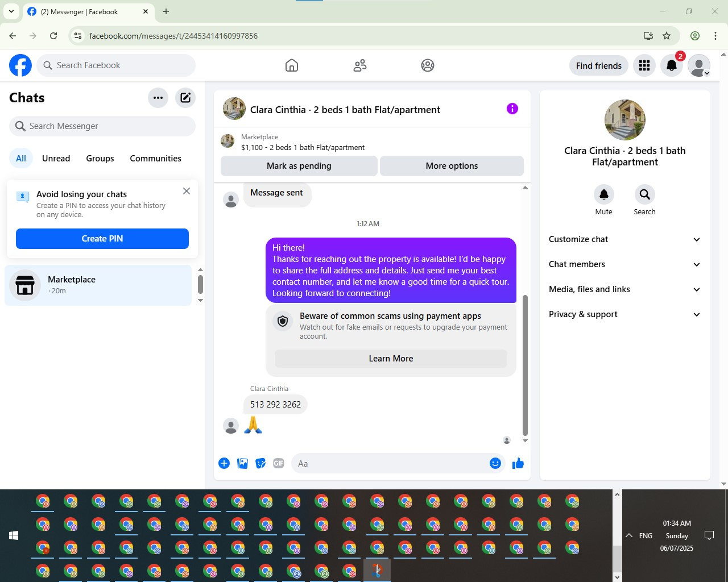Expand the Customize chat section
Image resolution: width=728 pixels, height=582 pixels.
625,239
